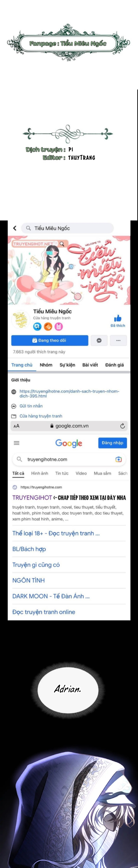Click the Google Lens camera icon

pyautogui.click(x=118, y=459)
